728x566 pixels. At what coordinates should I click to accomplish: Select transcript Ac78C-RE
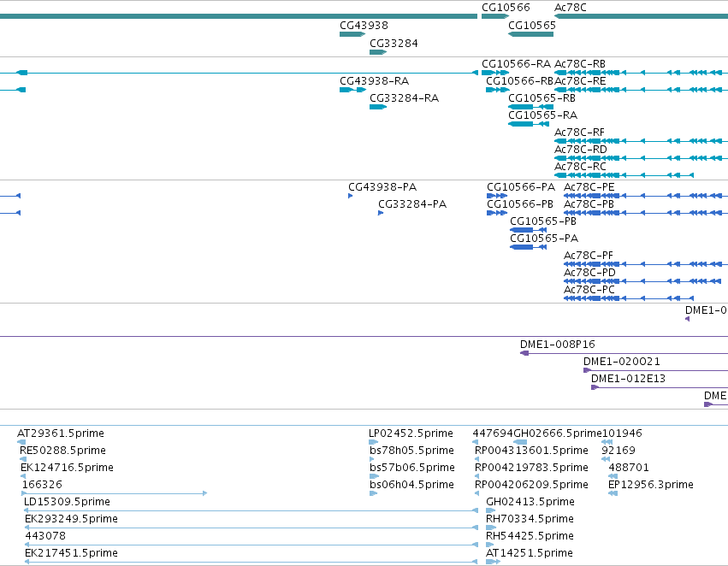(580, 81)
